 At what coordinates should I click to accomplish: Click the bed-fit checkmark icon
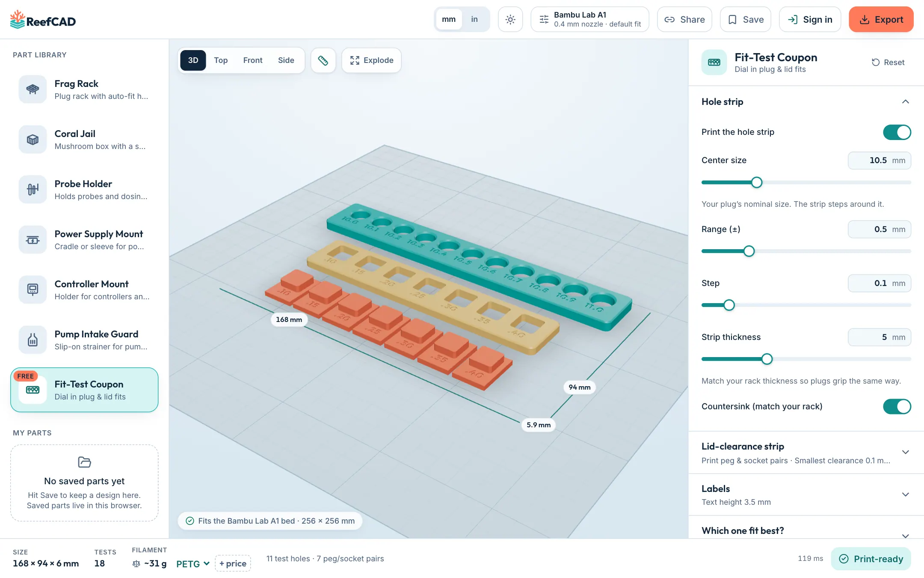coord(190,521)
